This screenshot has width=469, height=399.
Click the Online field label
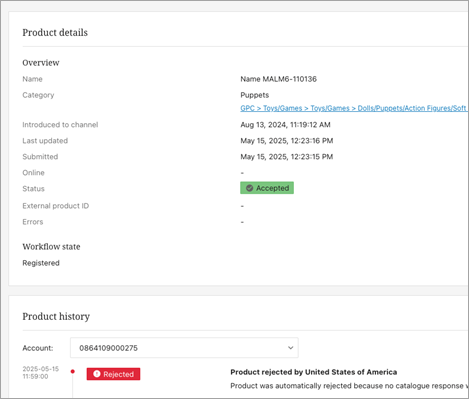(x=33, y=173)
